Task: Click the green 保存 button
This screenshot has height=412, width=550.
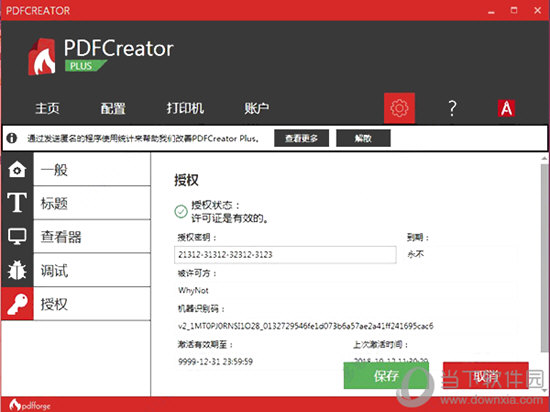Action: point(386,376)
